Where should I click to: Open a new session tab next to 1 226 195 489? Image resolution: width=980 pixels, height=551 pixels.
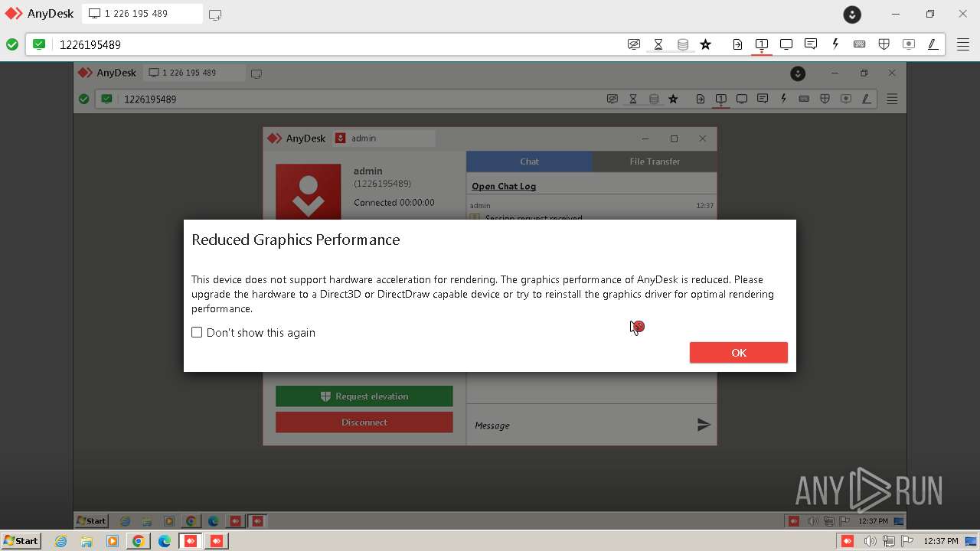[215, 15]
